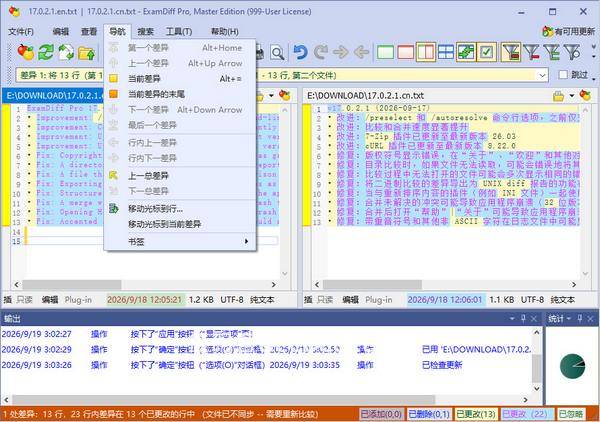The width and height of the screenshot is (600, 422).
Task: Click the Move cursor to line icon
Action: click(x=113, y=209)
